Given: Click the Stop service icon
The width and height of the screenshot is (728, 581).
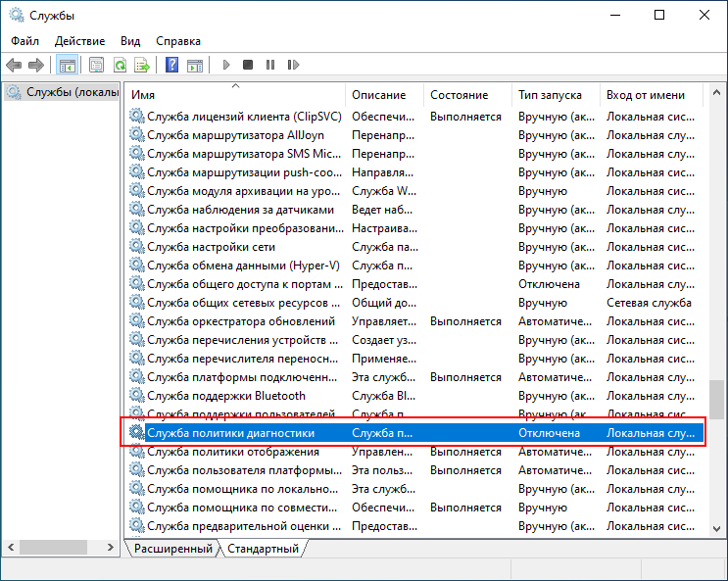Looking at the screenshot, I should [x=248, y=65].
